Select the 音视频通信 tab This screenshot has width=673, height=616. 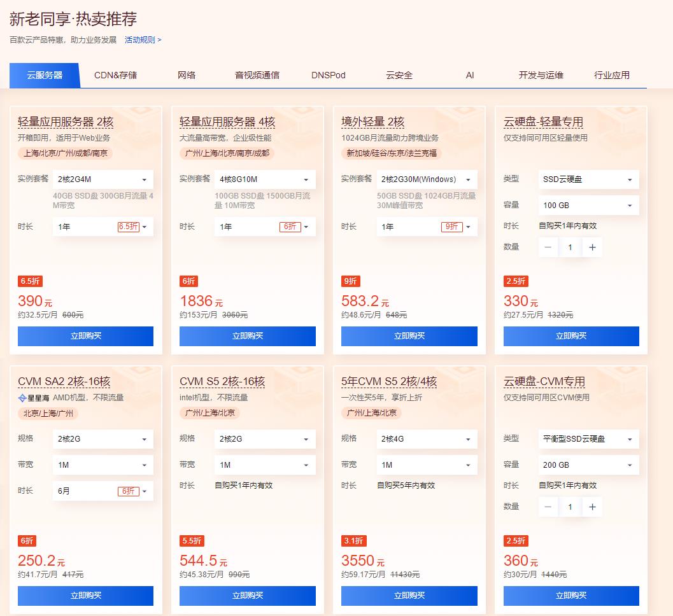(x=257, y=75)
